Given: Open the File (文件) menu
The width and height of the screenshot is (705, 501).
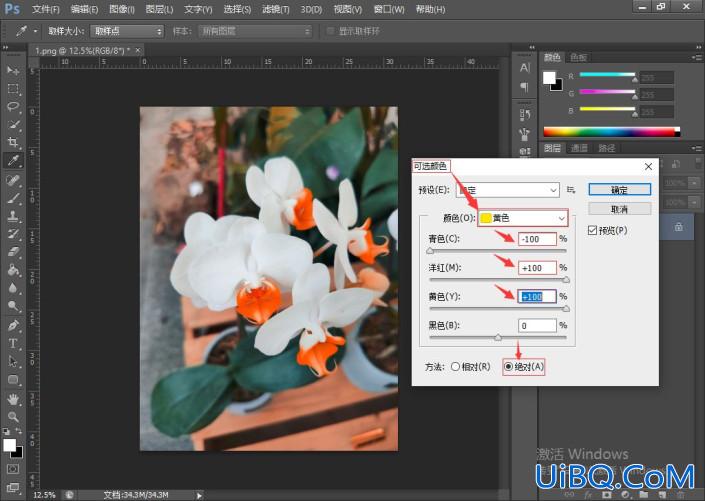Looking at the screenshot, I should click(x=46, y=9).
